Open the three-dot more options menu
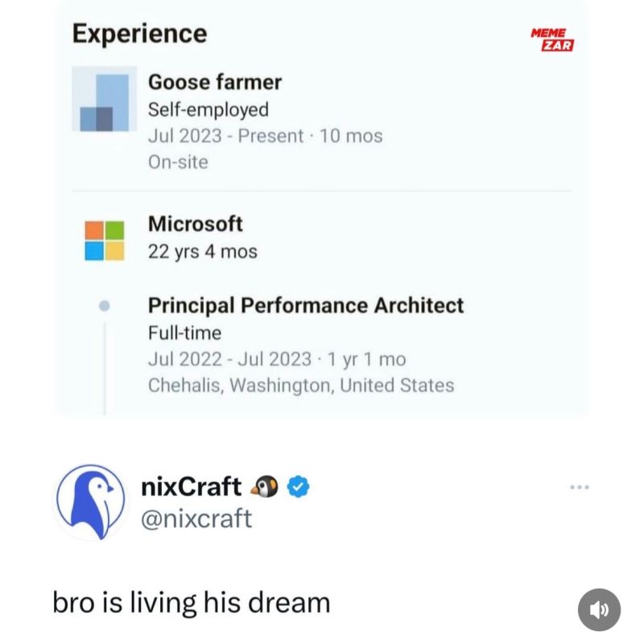Viewport: 644px width, 644px height. coord(579,486)
